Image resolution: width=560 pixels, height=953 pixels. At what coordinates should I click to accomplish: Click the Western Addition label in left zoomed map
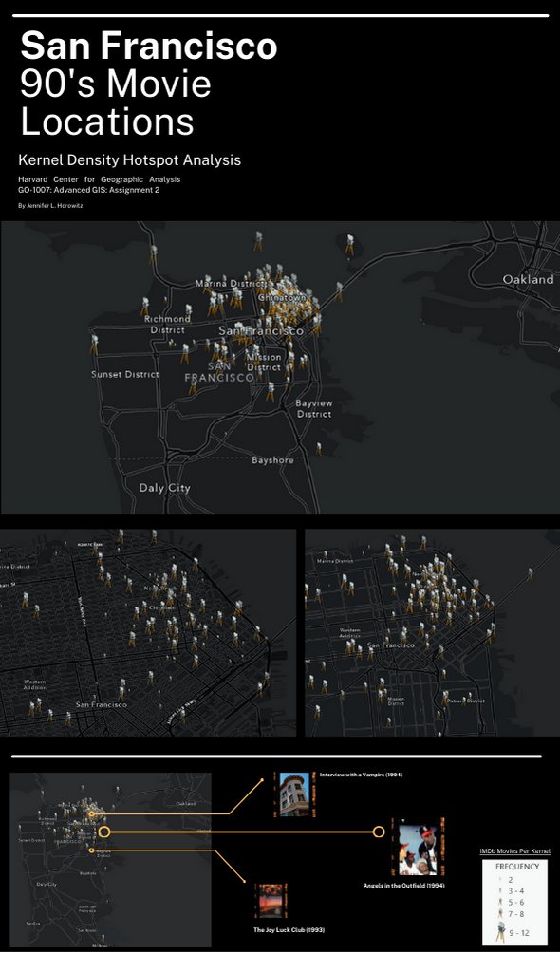click(x=35, y=684)
